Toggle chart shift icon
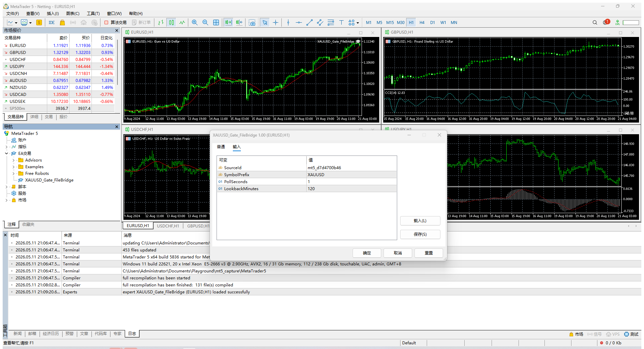644x349 pixels. point(239,23)
